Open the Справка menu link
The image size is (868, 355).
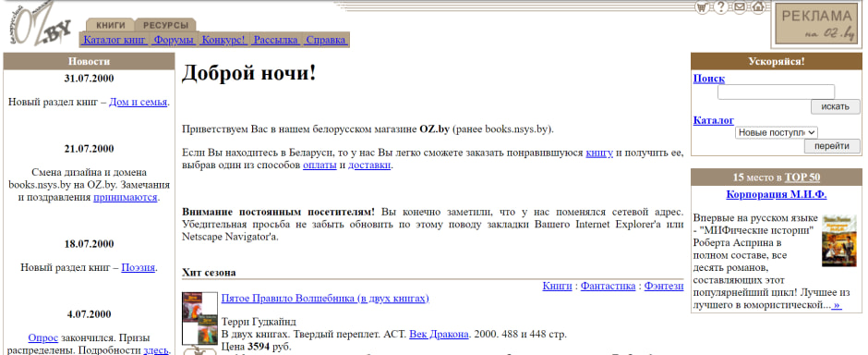point(326,40)
